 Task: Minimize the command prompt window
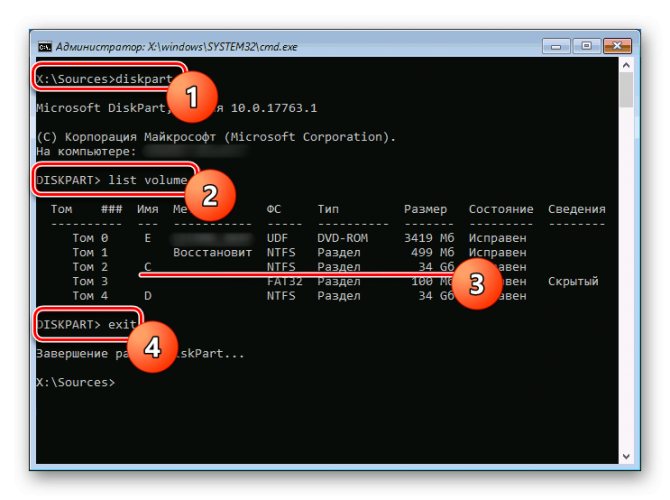coord(556,46)
